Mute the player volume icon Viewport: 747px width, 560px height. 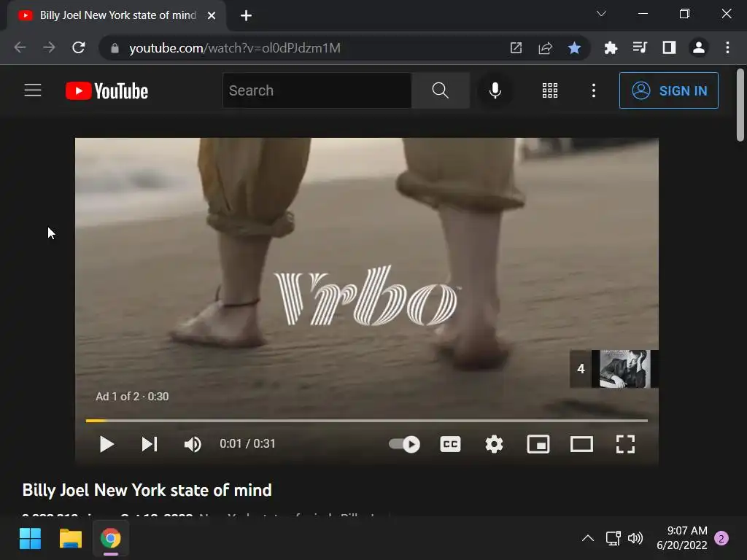point(193,444)
